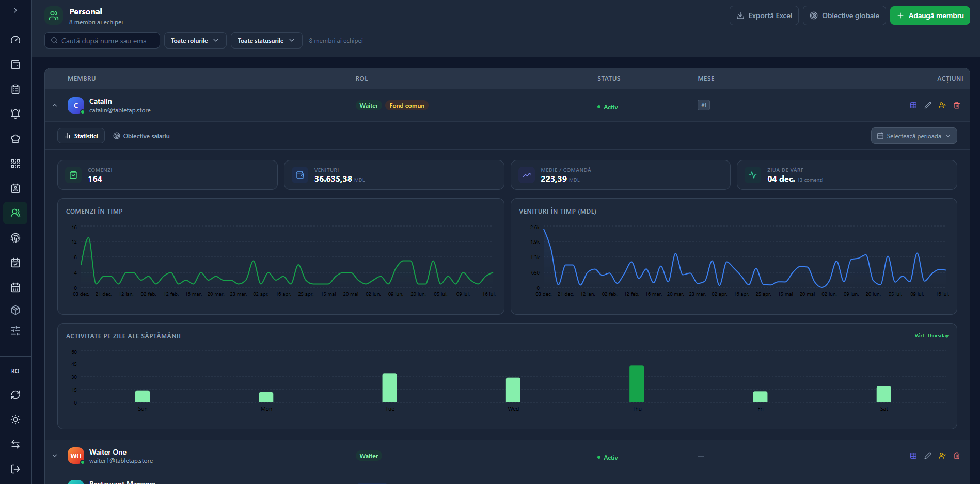The image size is (980, 484).
Task: Switch to the Obiective salariu tab
Action: 141,136
